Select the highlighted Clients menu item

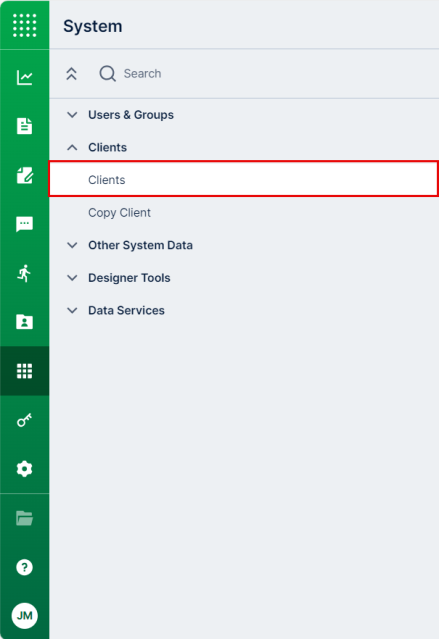[x=244, y=179]
